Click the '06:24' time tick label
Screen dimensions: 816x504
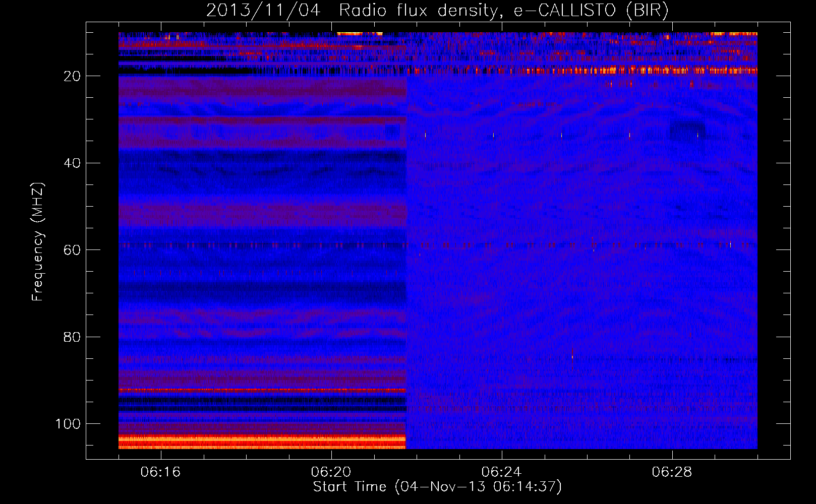[501, 472]
